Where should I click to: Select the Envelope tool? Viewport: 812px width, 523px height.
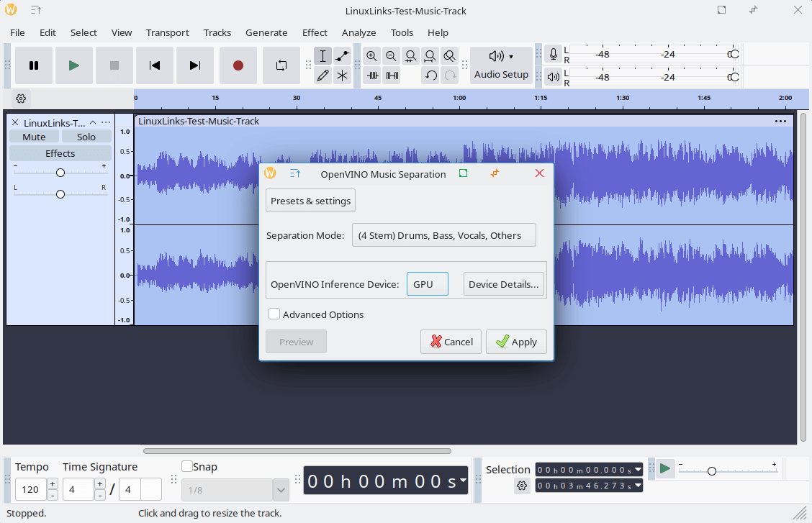point(343,56)
